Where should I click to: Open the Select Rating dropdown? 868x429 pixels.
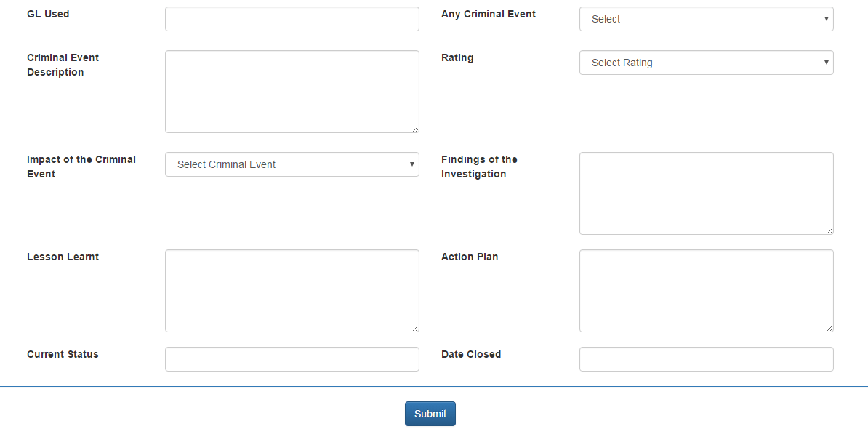(705, 63)
